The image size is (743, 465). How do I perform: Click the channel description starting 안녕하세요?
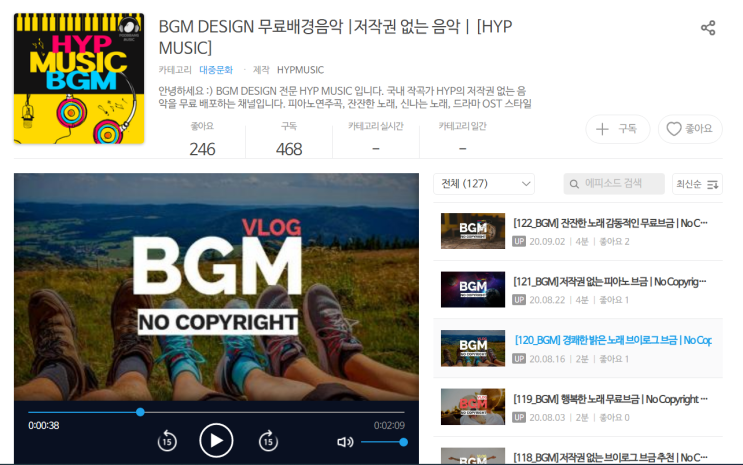pyautogui.click(x=345, y=97)
